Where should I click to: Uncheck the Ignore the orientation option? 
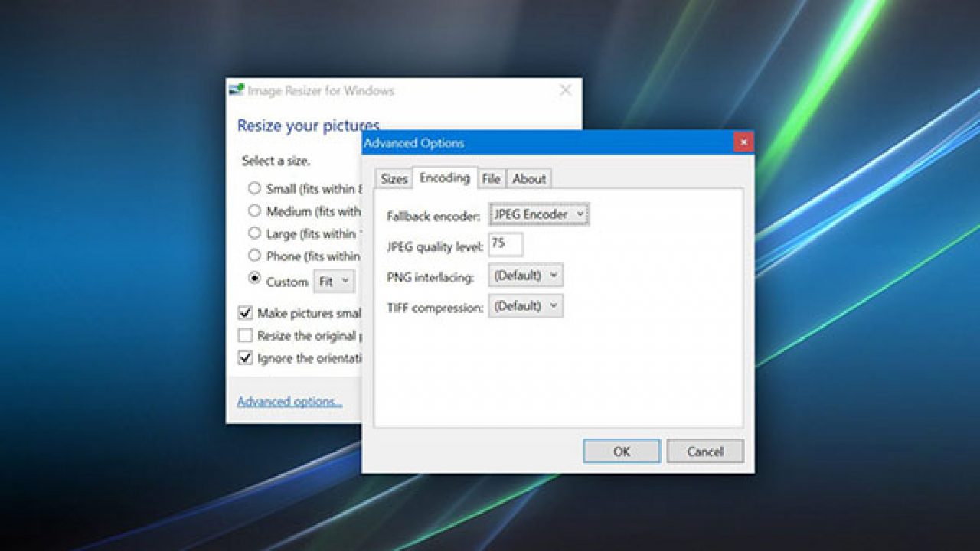click(247, 358)
